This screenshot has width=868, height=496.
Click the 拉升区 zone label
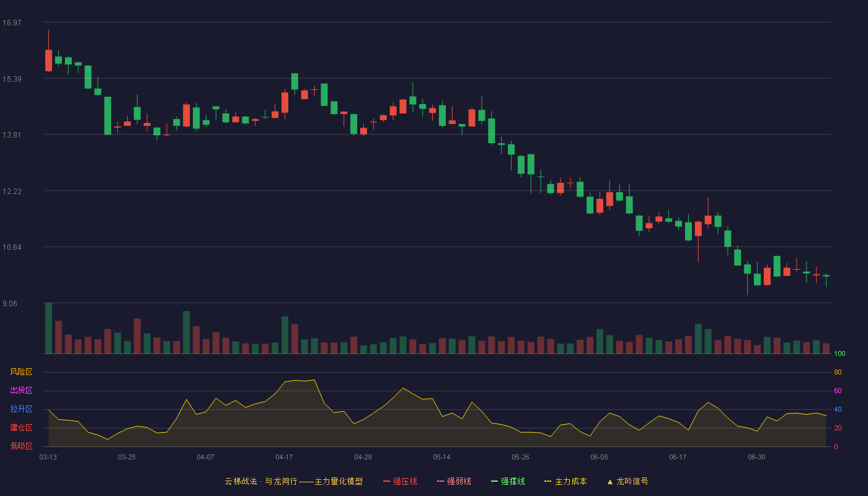(21, 409)
